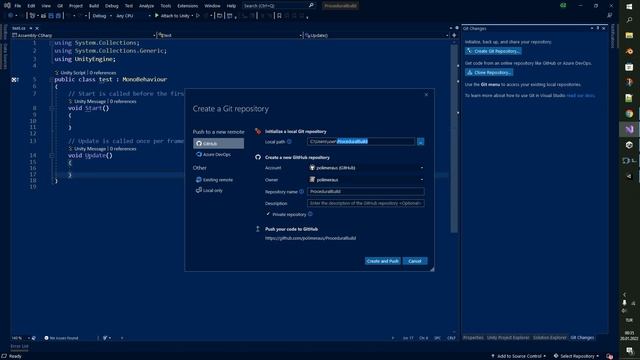
Task: Open the Test menu
Action: click(x=129, y=6)
